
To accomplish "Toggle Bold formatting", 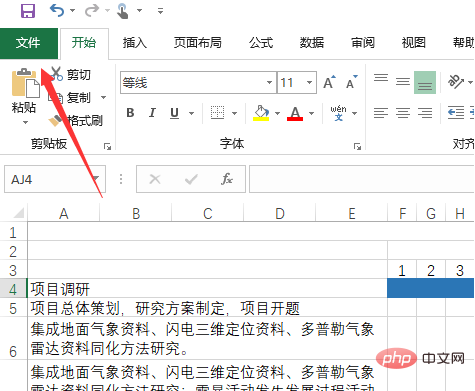I will (x=130, y=113).
